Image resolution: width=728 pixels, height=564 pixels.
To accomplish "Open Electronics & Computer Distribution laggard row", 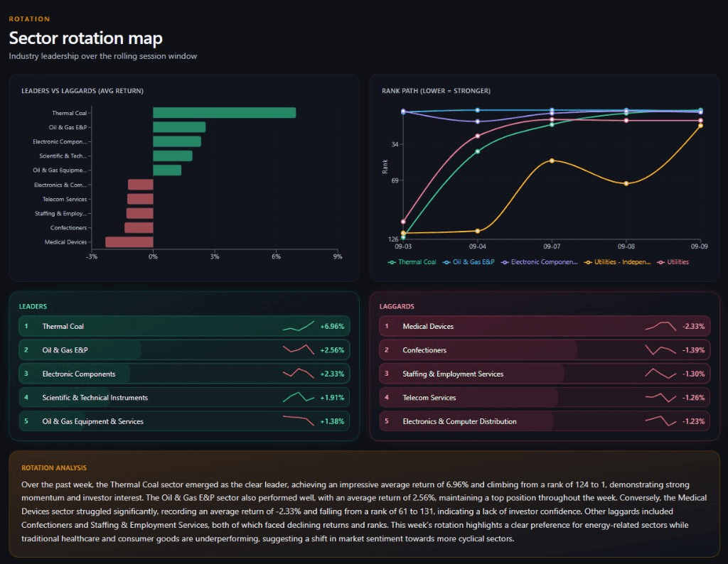I will pyautogui.click(x=545, y=421).
